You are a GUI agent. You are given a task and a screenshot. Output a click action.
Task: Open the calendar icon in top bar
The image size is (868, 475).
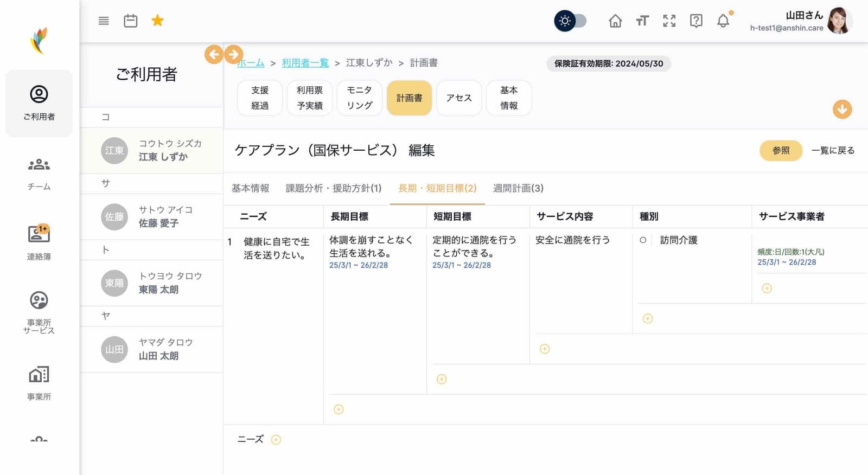coord(131,21)
